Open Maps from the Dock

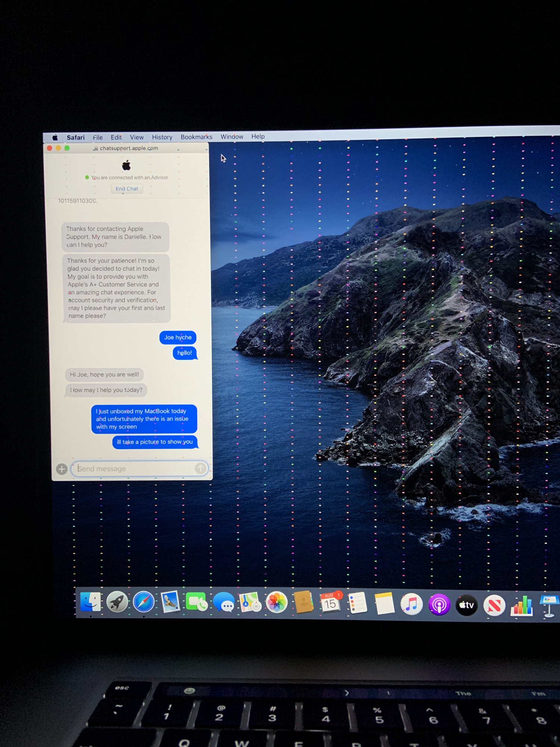[x=250, y=602]
